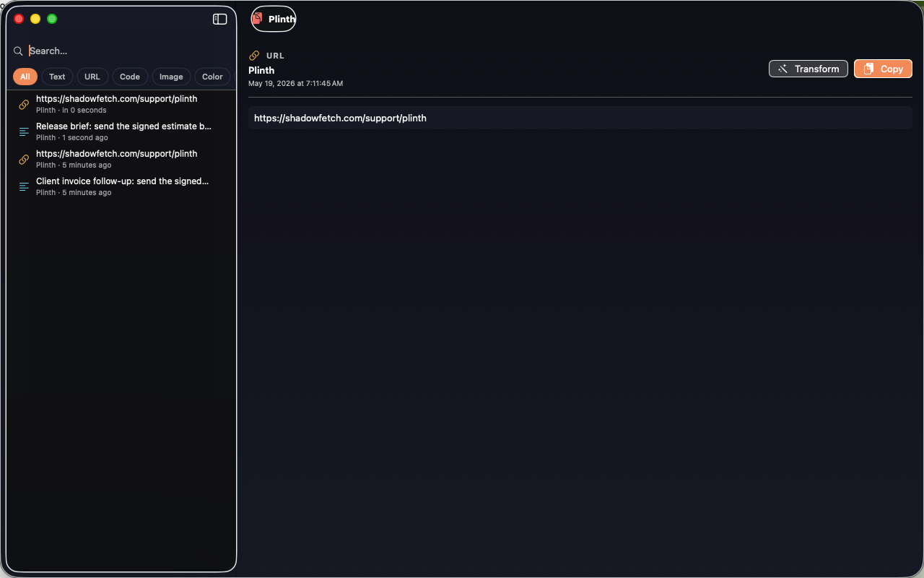Select the Client invoice follow-up clip
The height and width of the screenshot is (578, 924).
[121, 186]
